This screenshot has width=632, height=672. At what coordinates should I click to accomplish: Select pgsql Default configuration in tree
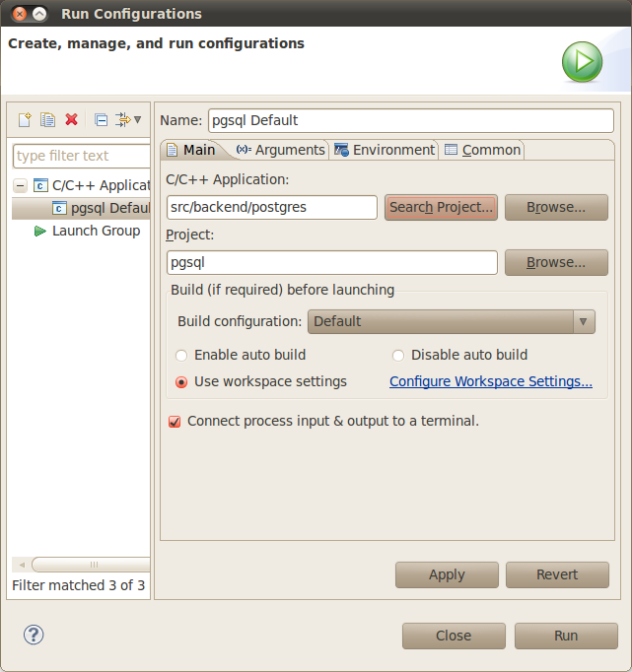click(x=108, y=208)
